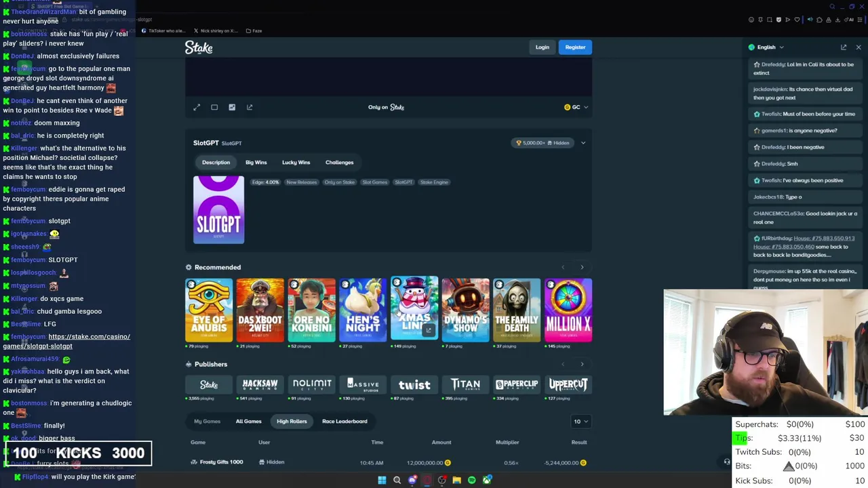Select the Hacksaw Gaming publisher tile
Screen dimensions: 868x488
[x=260, y=385]
